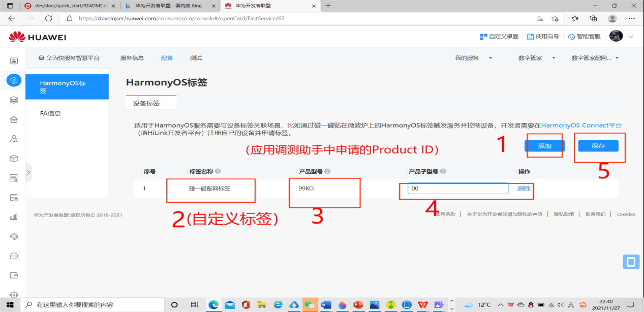
Task: Open 智能客服 in the header
Action: tap(585, 37)
